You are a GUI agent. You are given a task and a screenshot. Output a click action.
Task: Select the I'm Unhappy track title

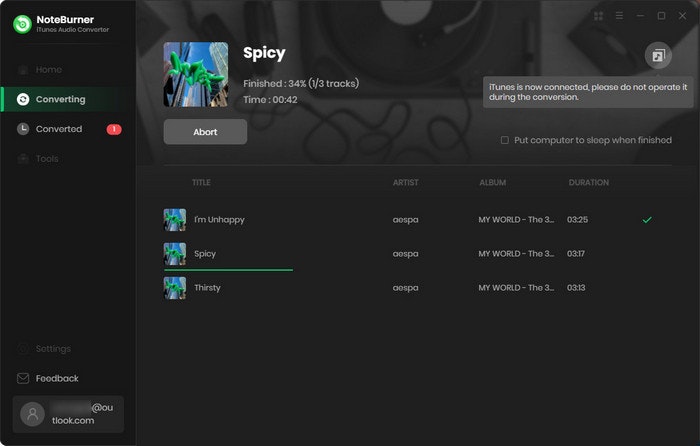click(219, 220)
